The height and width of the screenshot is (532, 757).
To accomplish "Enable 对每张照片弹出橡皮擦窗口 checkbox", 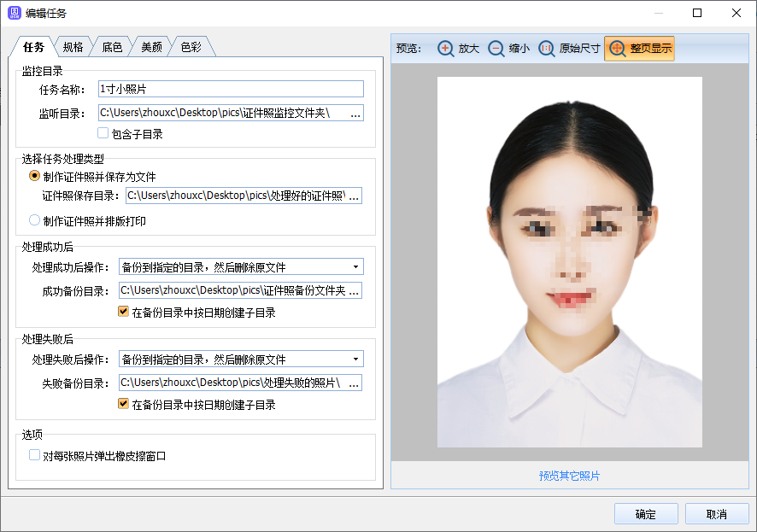I will click(34, 455).
